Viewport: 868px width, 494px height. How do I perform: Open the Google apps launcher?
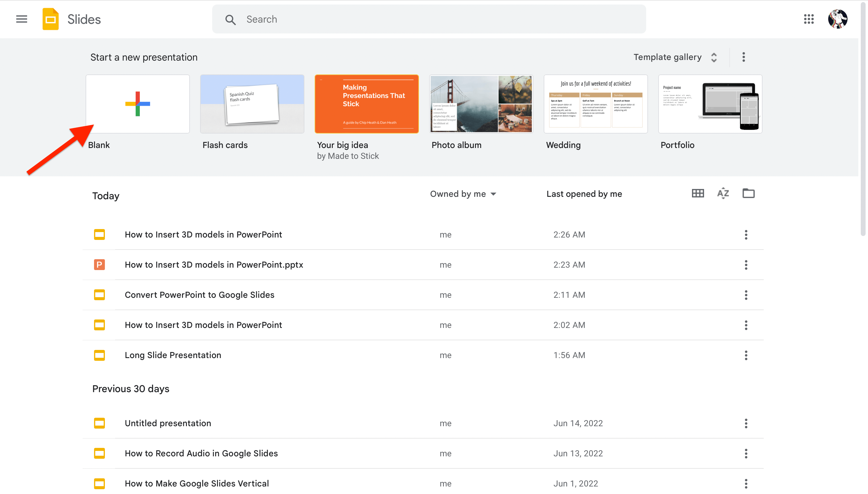coord(809,19)
